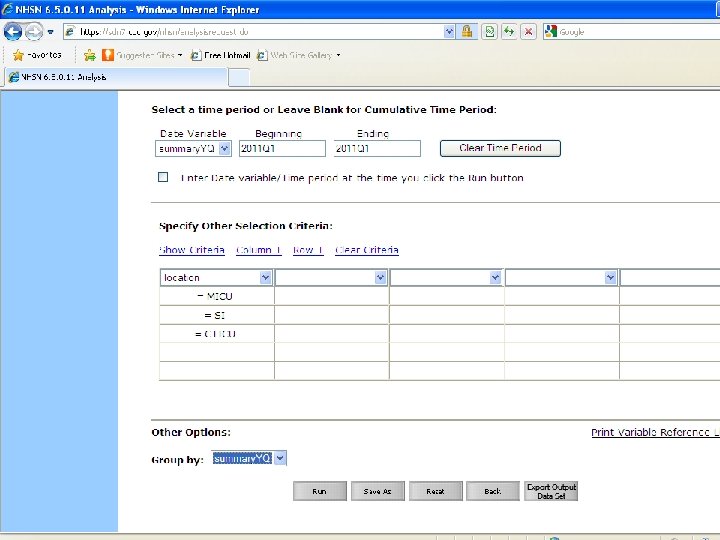The width and height of the screenshot is (720, 540).
Task: Click the Beginning time period field
Action: pyautogui.click(x=282, y=149)
